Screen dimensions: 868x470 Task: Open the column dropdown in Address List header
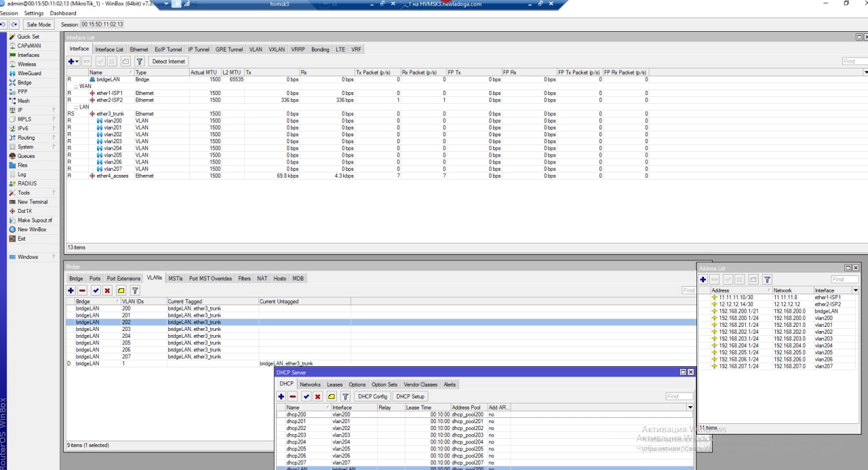click(x=855, y=290)
